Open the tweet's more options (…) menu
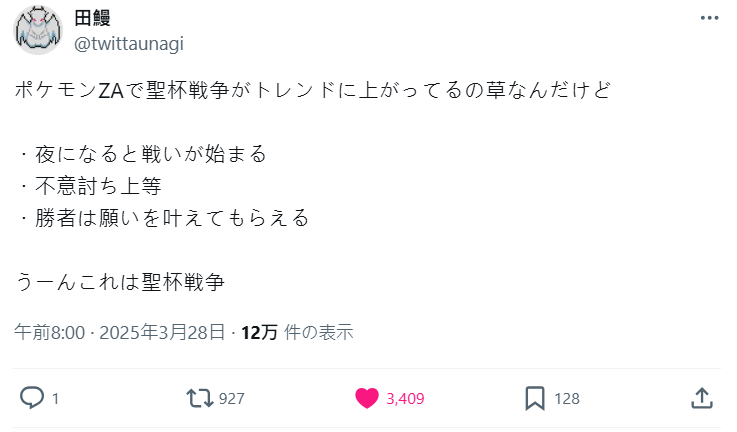Screen dimensions: 737x432 tap(708, 19)
